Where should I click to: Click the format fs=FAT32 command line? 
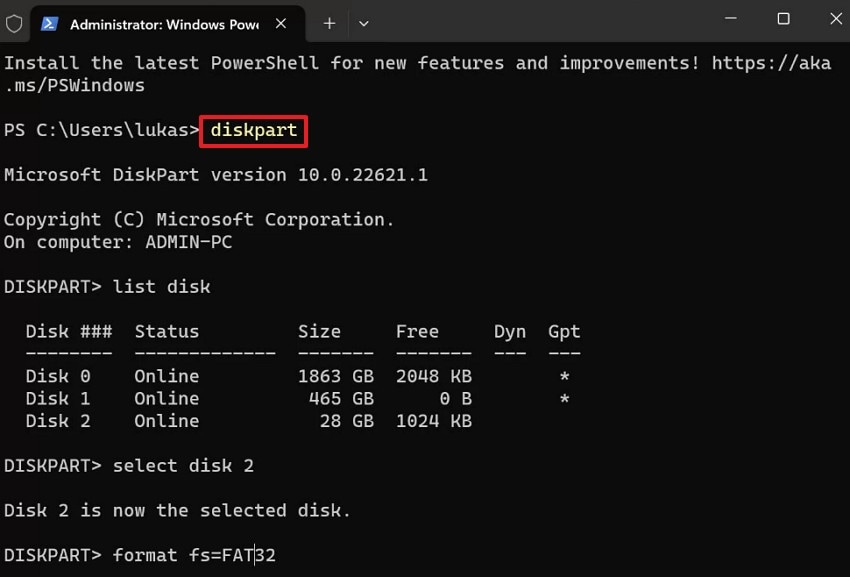[194, 555]
